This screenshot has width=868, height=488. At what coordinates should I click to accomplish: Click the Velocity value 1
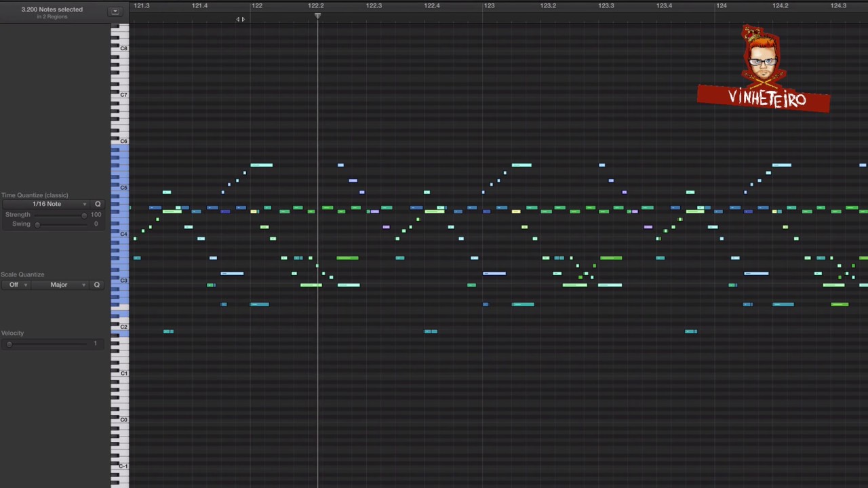click(95, 344)
